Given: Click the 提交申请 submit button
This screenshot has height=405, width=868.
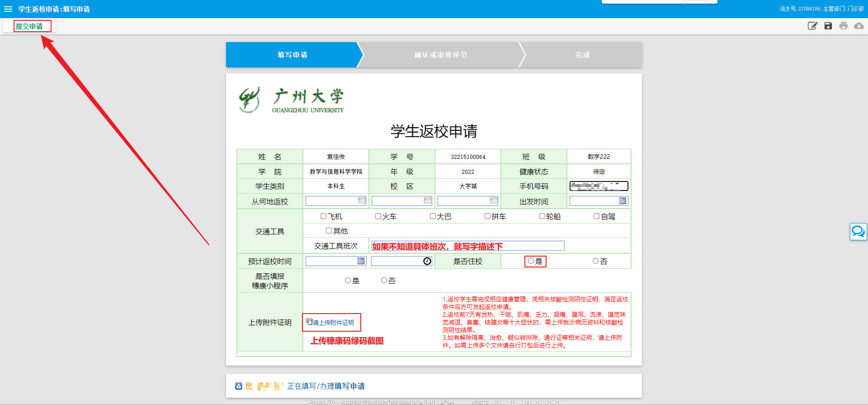Looking at the screenshot, I should pyautogui.click(x=29, y=26).
